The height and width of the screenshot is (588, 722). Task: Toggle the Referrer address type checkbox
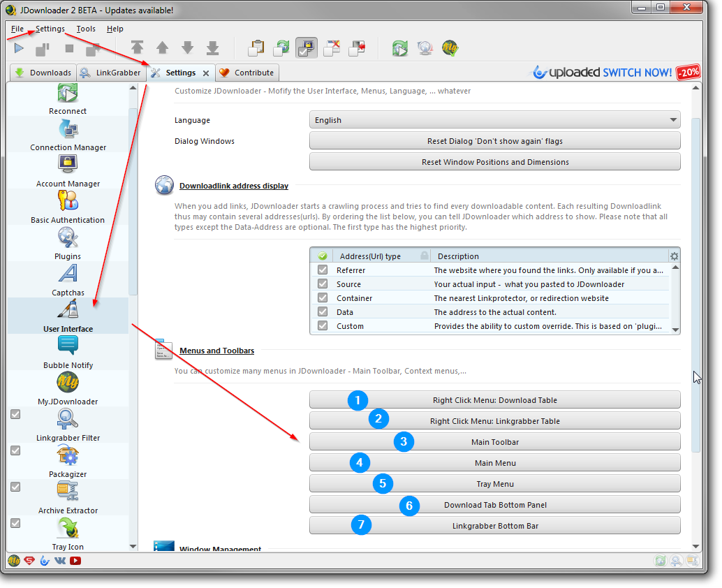(x=323, y=270)
